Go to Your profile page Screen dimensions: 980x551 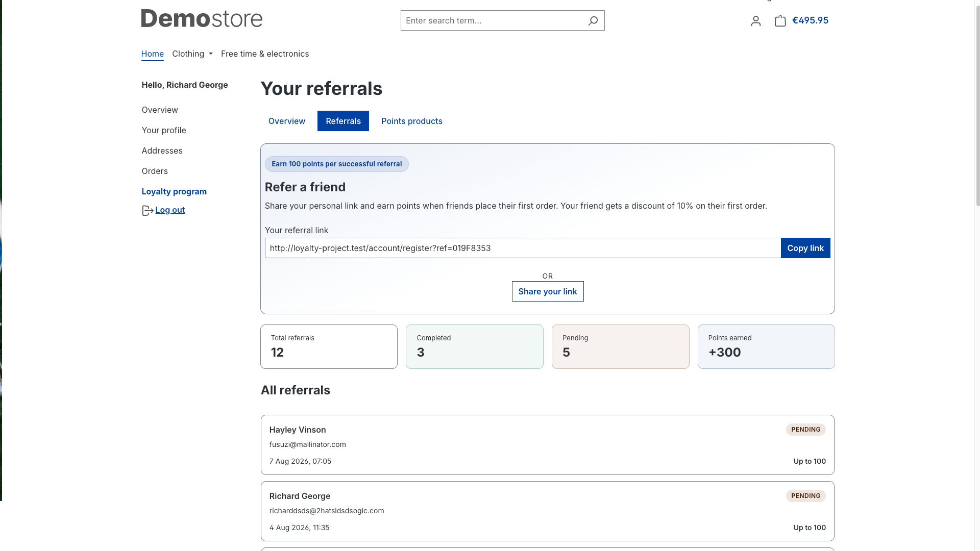(164, 130)
